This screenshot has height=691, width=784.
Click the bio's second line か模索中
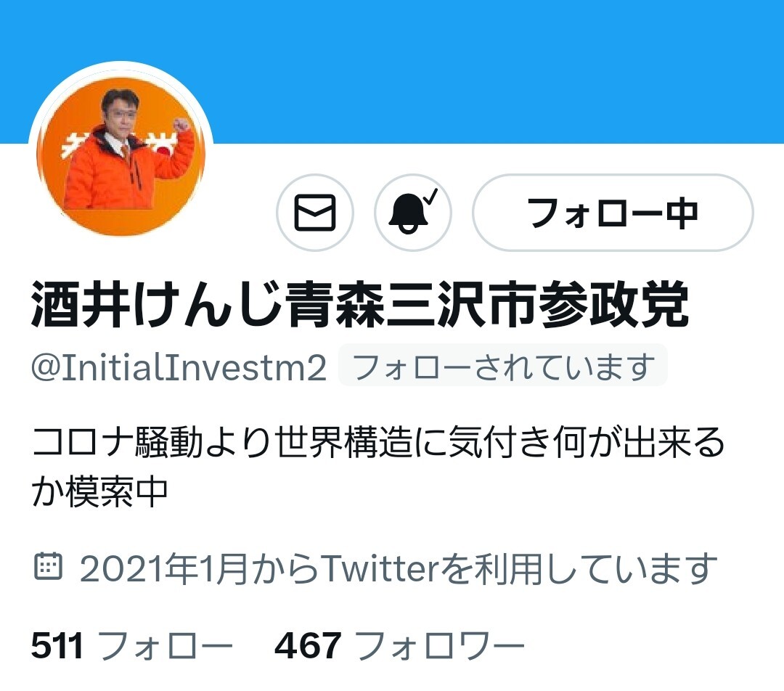pyautogui.click(x=99, y=491)
